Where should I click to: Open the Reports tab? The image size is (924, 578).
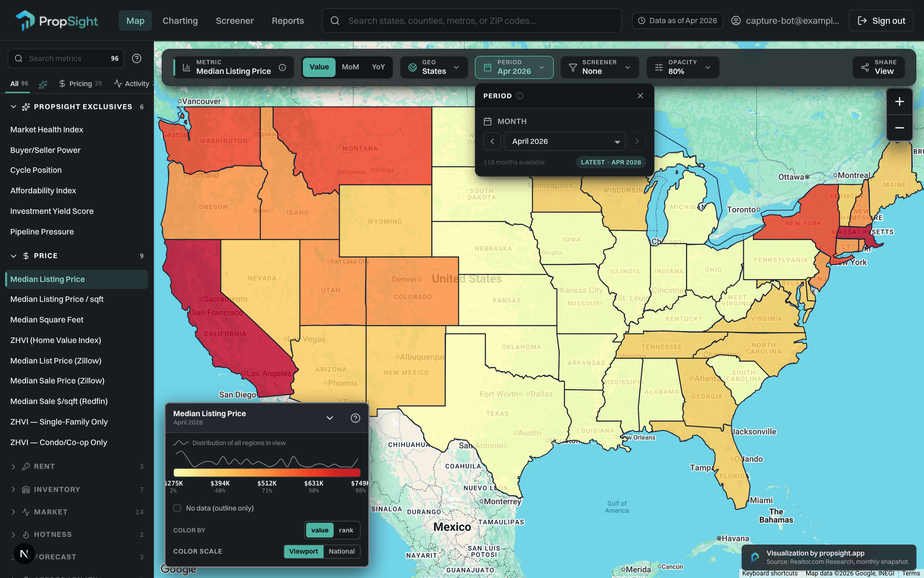pos(288,21)
